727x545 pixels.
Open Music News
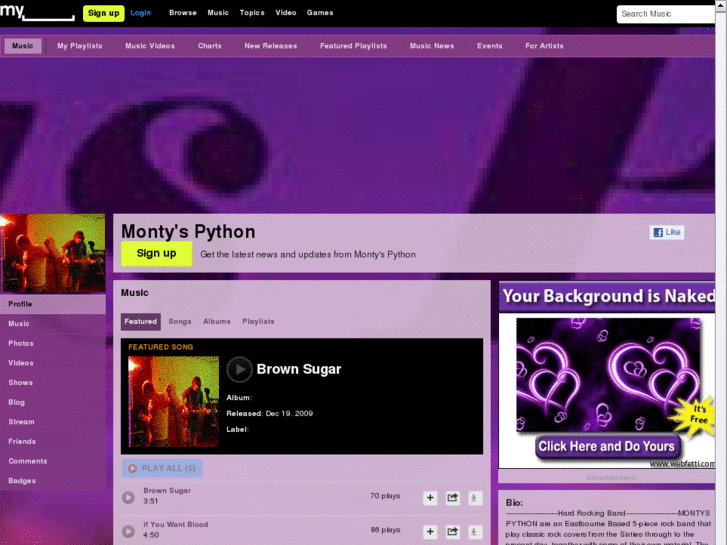pos(432,46)
